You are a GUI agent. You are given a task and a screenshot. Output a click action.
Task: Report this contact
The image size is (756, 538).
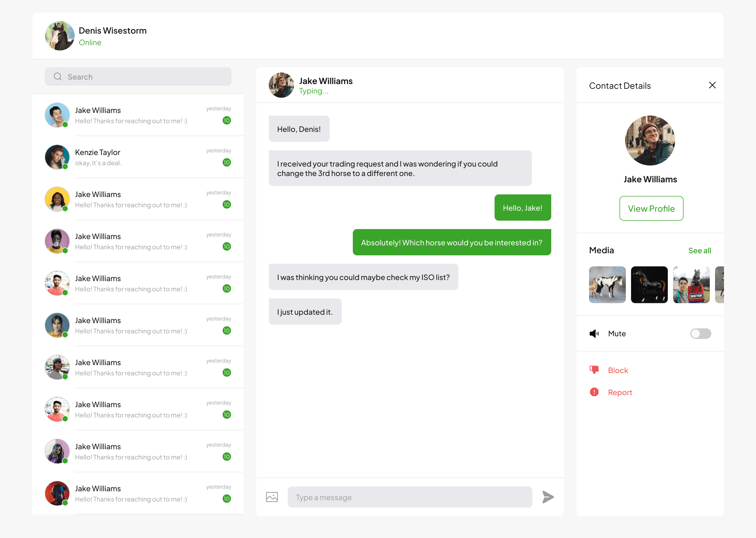[x=619, y=392]
